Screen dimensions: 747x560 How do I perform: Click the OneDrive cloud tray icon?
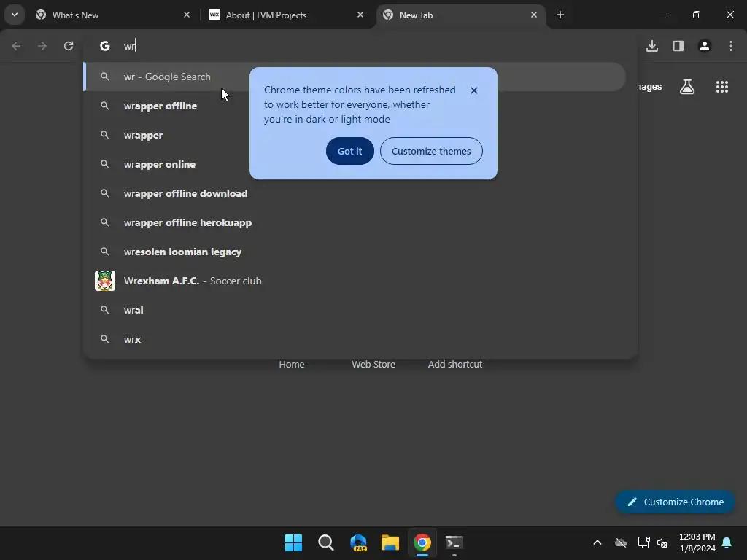coord(621,542)
